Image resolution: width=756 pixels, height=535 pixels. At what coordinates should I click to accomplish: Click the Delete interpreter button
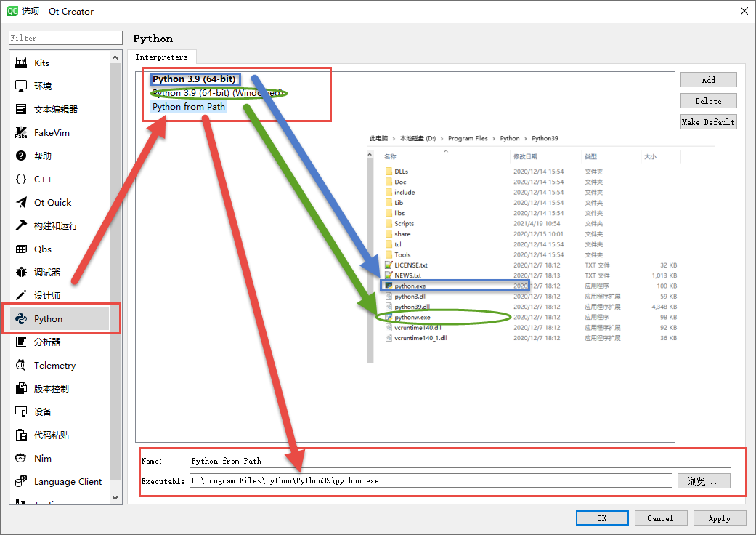[708, 101]
